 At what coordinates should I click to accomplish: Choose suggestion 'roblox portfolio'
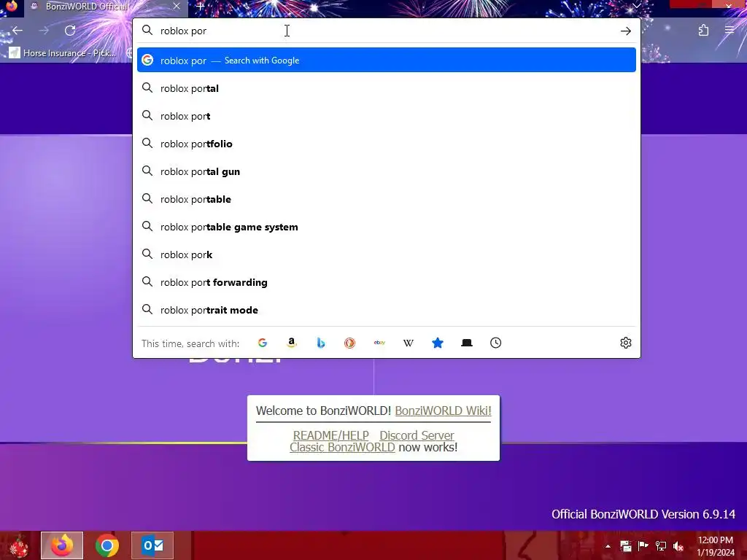[387, 144]
